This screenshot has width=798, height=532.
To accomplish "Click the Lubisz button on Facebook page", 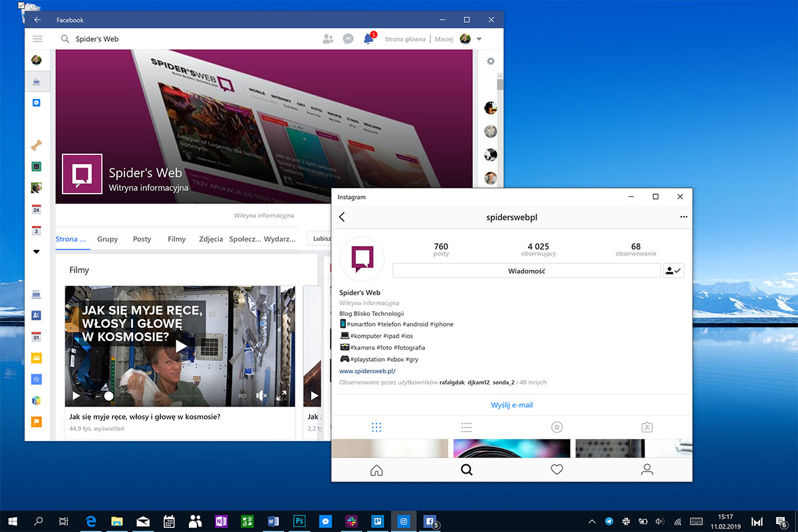I will point(319,239).
